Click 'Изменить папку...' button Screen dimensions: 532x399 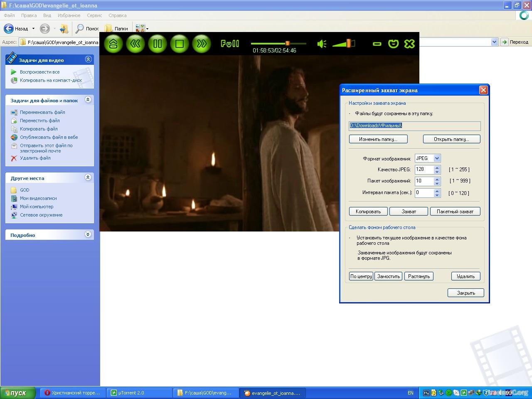click(378, 139)
